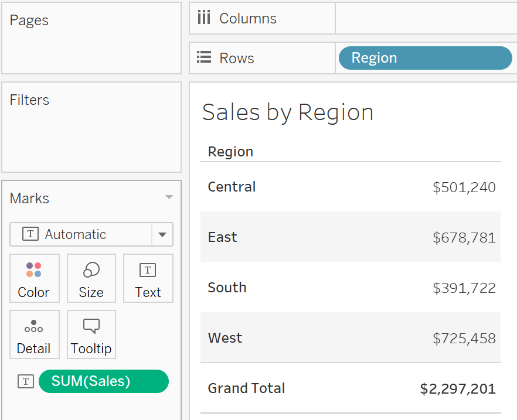Open the Tooltip marks card
517x420 pixels.
point(91,335)
